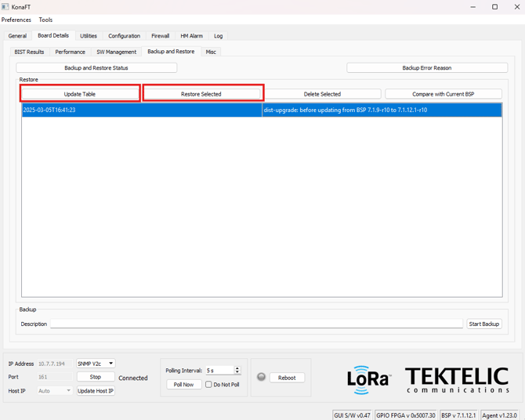
Task: Click the reboot status indicator light
Action: pyautogui.click(x=262, y=377)
